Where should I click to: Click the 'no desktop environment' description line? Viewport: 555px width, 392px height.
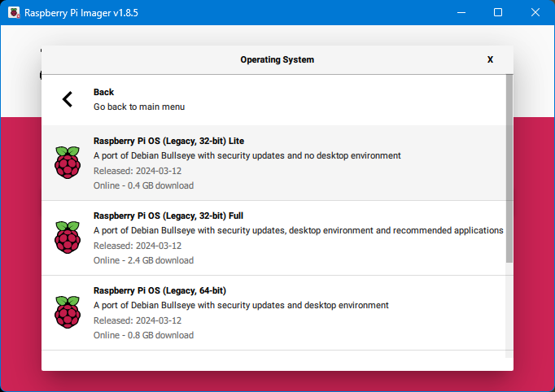247,155
